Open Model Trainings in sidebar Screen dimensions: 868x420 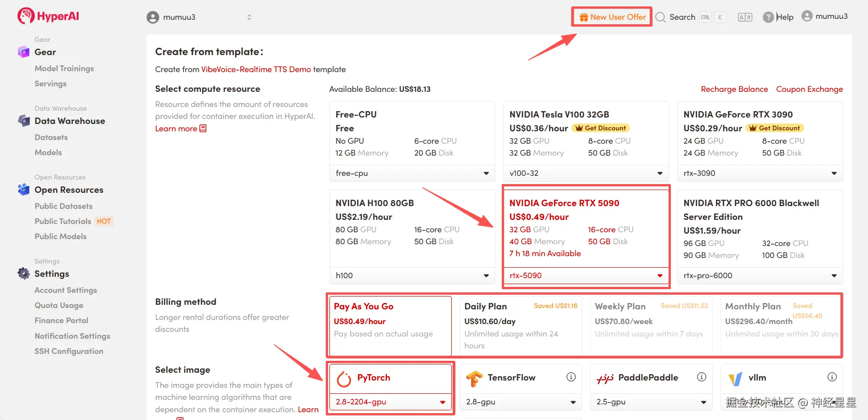(x=64, y=68)
